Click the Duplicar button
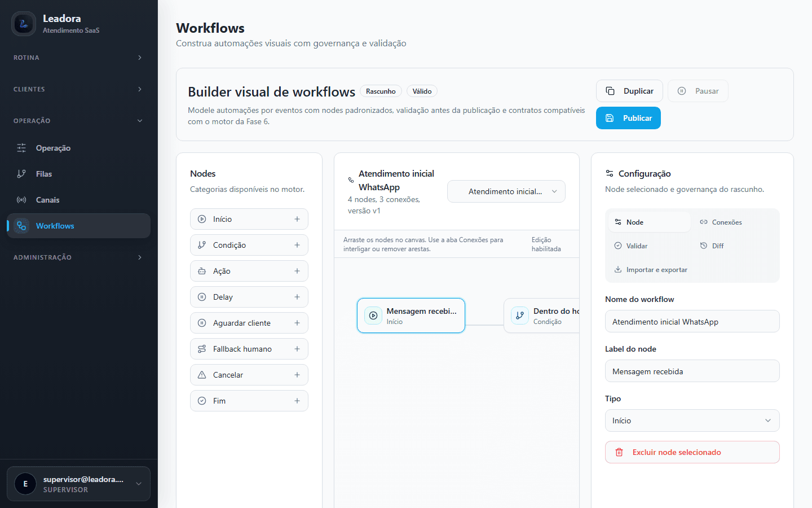The width and height of the screenshot is (812, 508). coord(629,91)
